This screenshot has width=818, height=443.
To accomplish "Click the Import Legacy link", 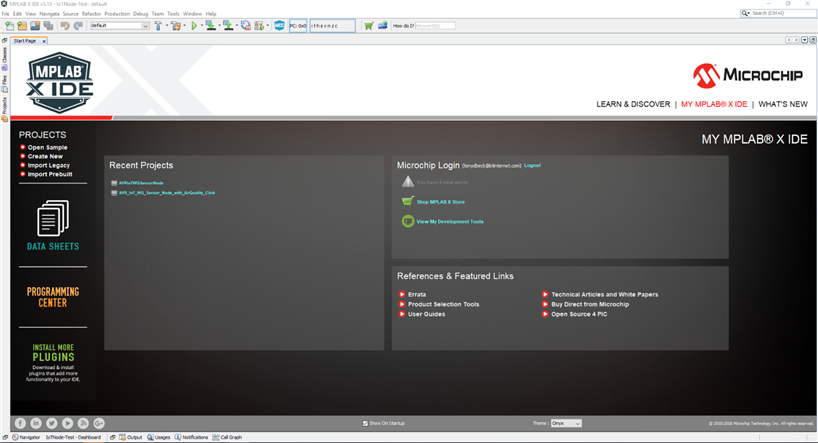I will [49, 165].
